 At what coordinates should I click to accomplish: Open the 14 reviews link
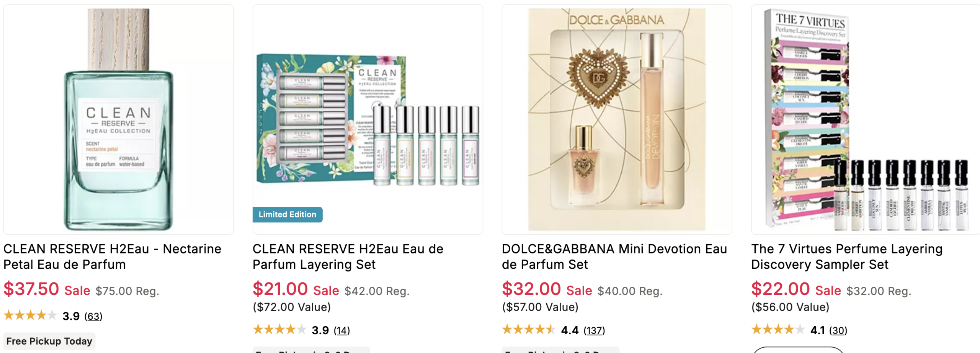coord(342,330)
